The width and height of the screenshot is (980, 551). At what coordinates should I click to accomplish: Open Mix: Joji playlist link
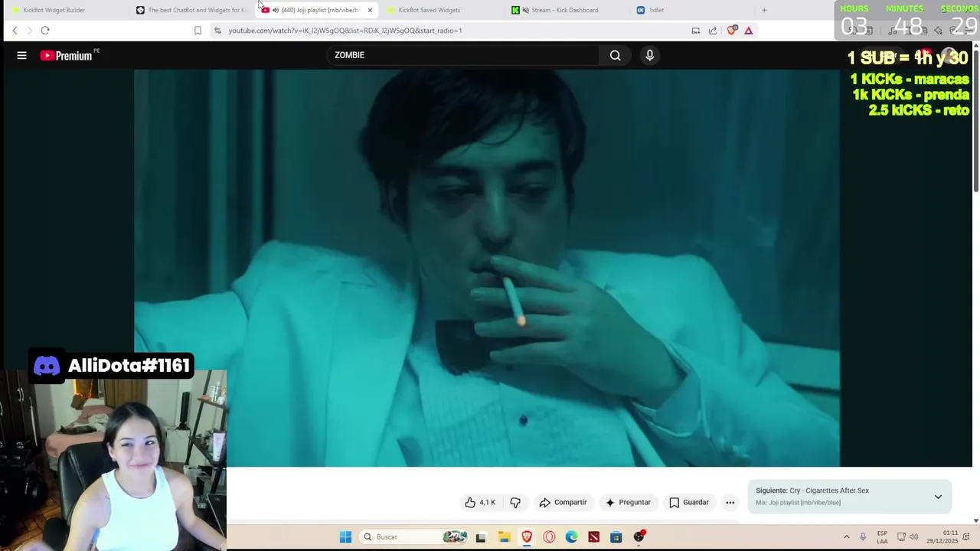pos(798,503)
